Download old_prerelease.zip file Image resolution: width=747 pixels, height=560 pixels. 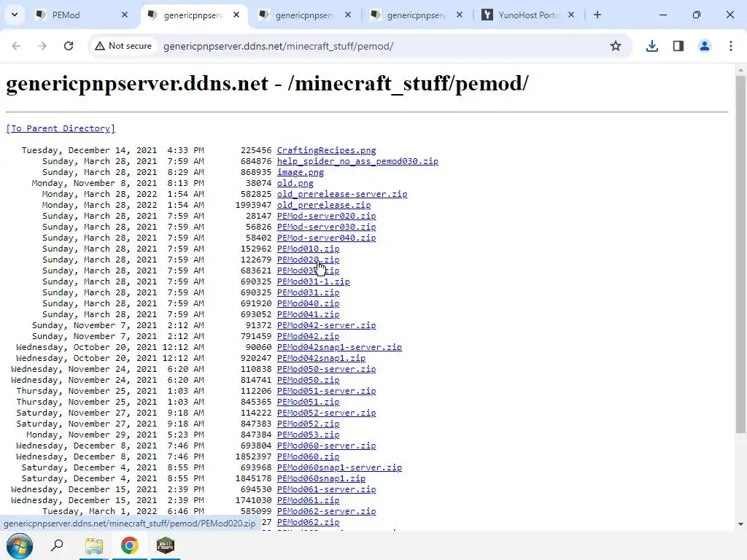point(323,205)
